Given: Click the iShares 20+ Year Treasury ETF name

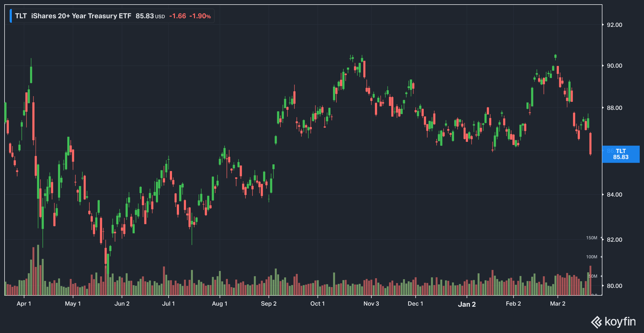Looking at the screenshot, I should [81, 16].
